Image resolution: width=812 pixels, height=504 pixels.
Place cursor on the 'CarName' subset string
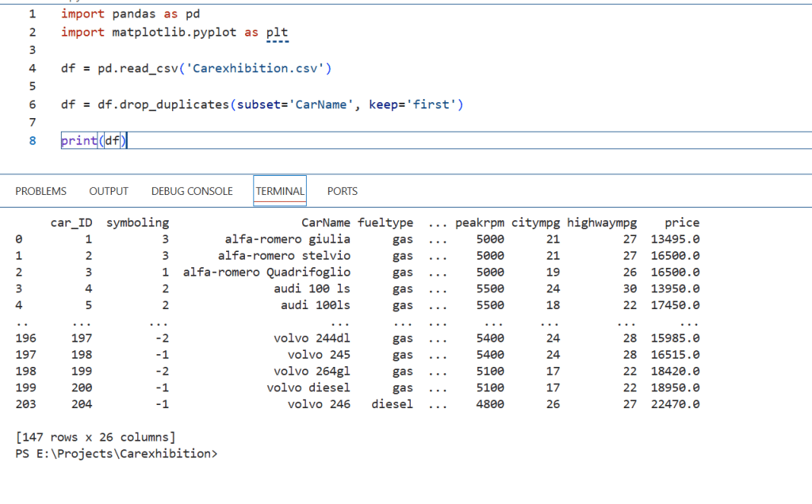(325, 105)
